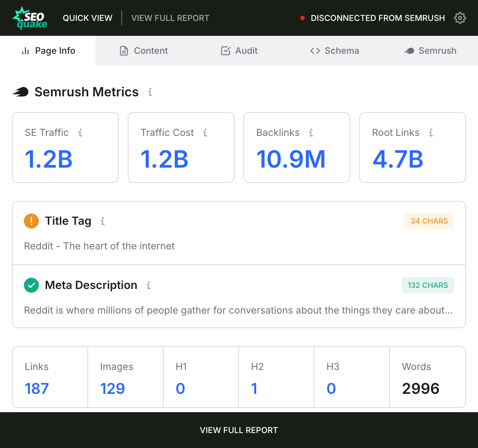
Task: Open the Schema tab
Action: tap(335, 51)
